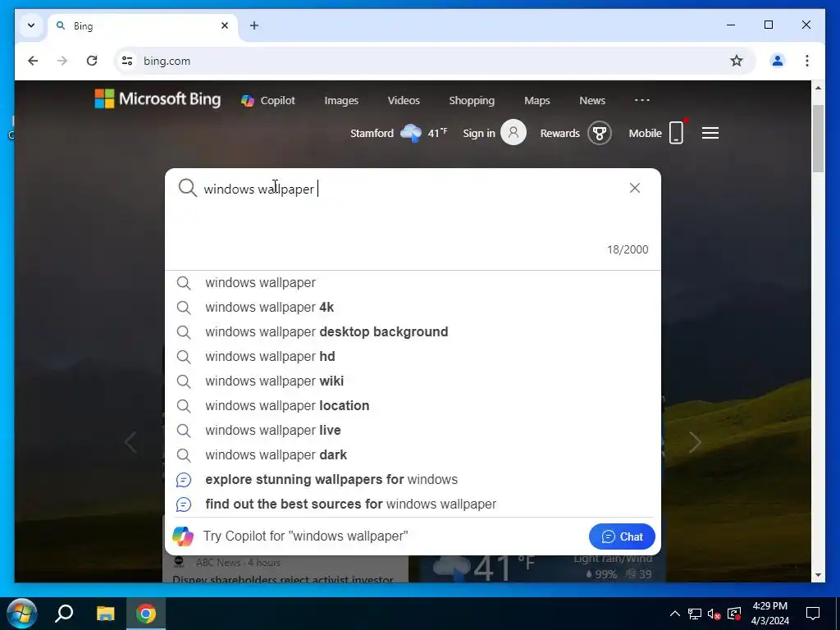Image resolution: width=840 pixels, height=630 pixels.
Task: Show previous homepage image with left chevron
Action: pyautogui.click(x=130, y=442)
